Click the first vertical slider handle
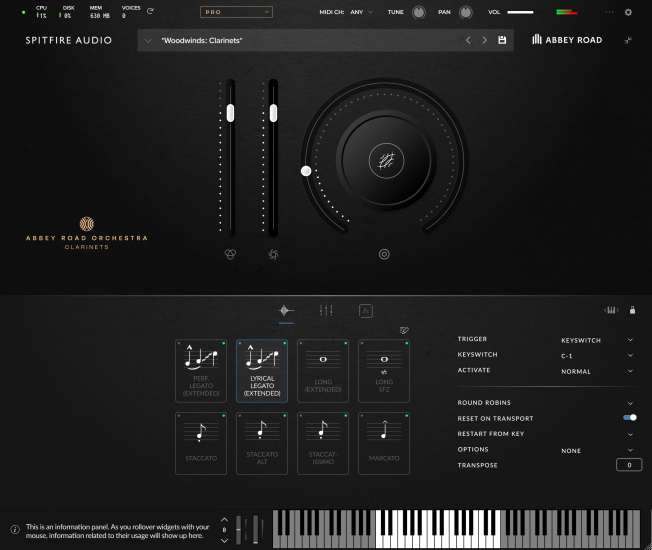Viewport: 652px width, 550px height. 230,113
